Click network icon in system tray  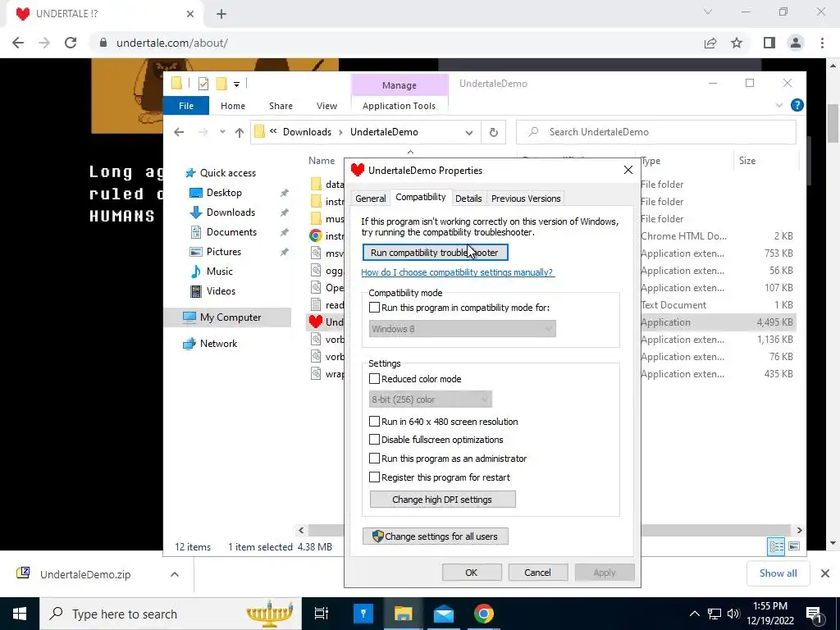point(714,614)
